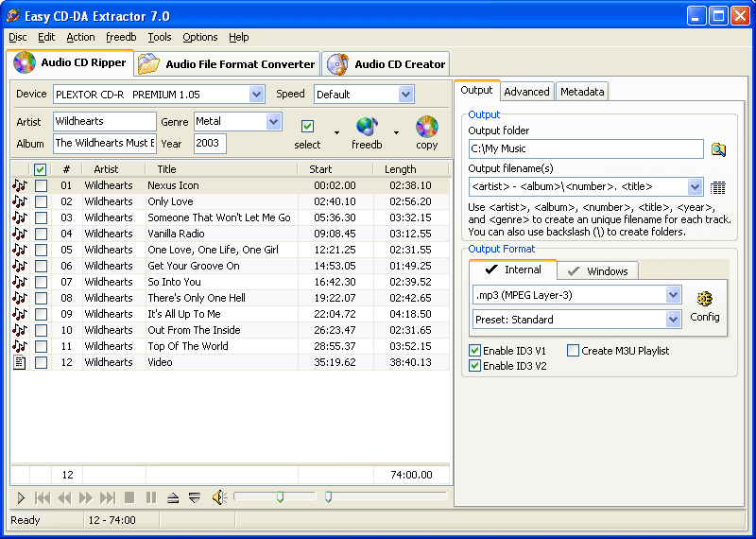Click data track icon for track 12
The image size is (756, 539).
click(x=19, y=362)
